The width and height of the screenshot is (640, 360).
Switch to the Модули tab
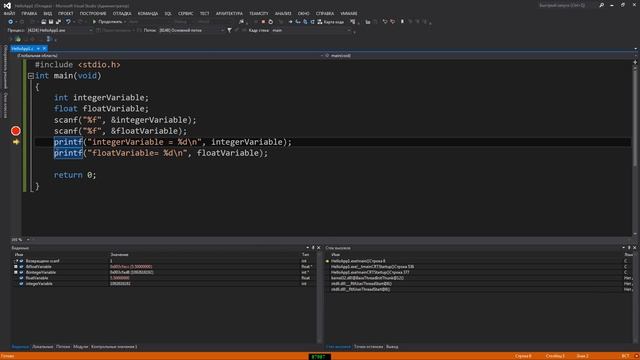[80, 347]
